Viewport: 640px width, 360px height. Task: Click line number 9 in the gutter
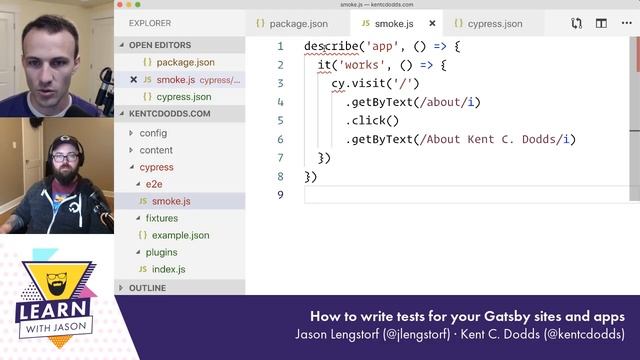(x=280, y=195)
